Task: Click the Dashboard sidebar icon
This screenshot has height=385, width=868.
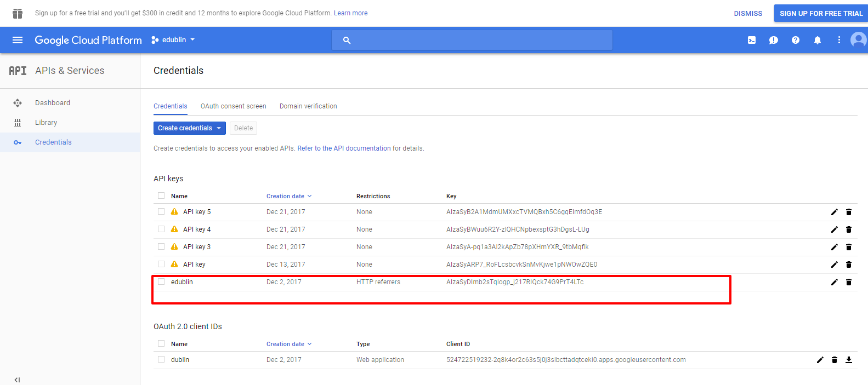Action: pos(18,103)
